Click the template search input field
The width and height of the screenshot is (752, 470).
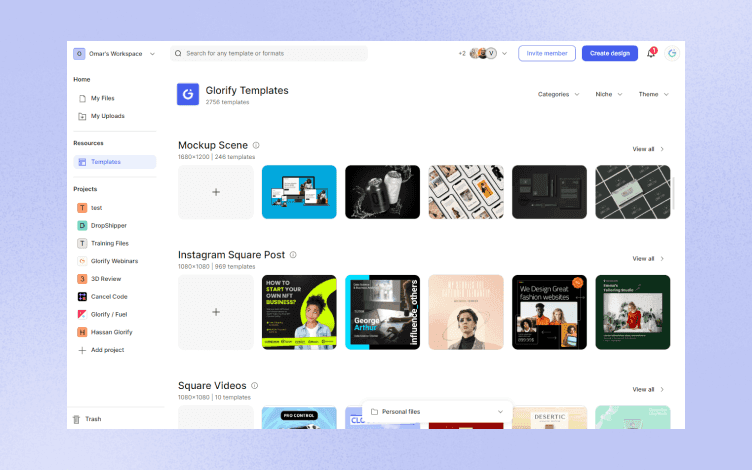click(269, 53)
